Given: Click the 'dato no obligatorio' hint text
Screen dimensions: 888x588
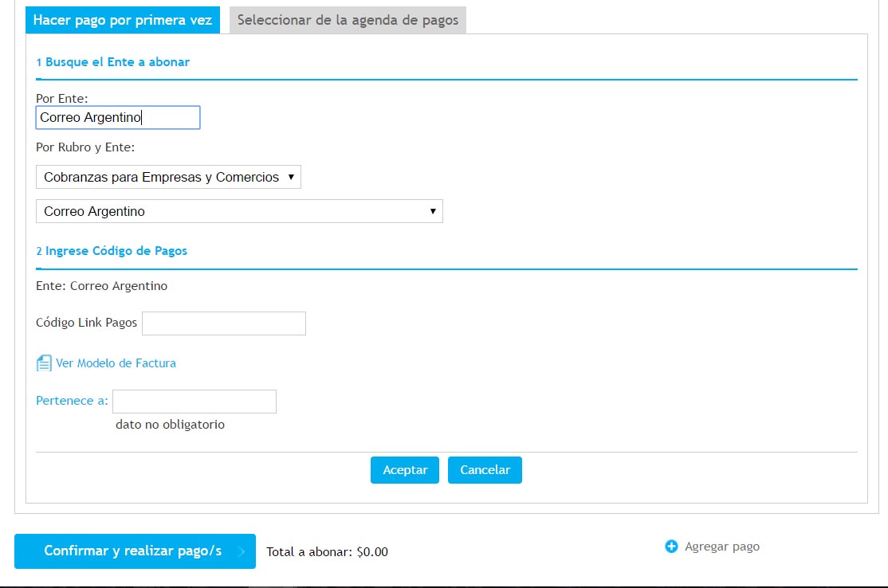Looking at the screenshot, I should click(170, 425).
